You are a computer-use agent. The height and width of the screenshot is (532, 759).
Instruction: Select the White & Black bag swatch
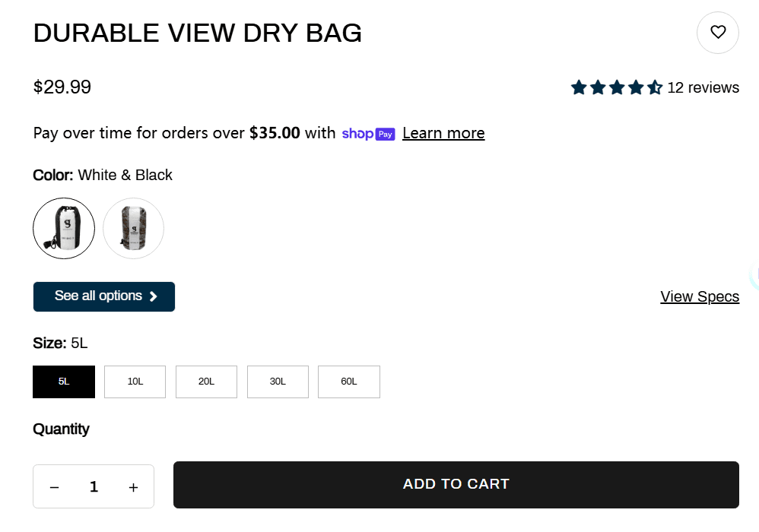point(64,228)
